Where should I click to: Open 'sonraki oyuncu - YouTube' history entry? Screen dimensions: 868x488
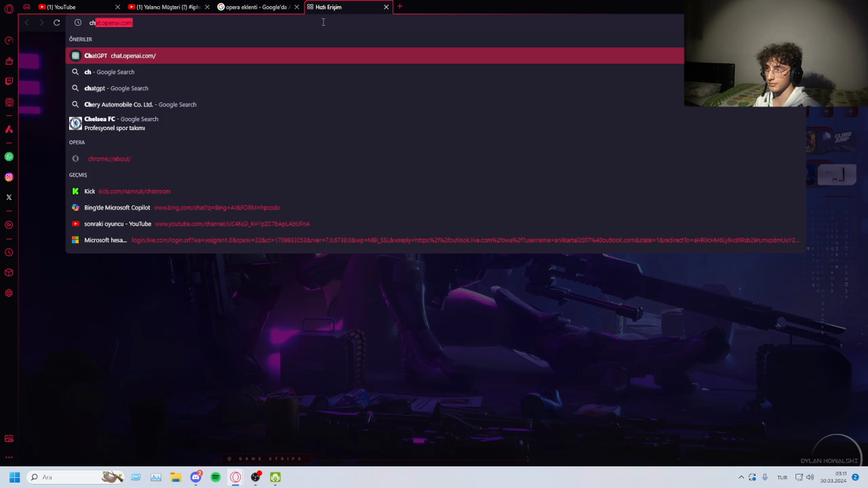coord(437,224)
